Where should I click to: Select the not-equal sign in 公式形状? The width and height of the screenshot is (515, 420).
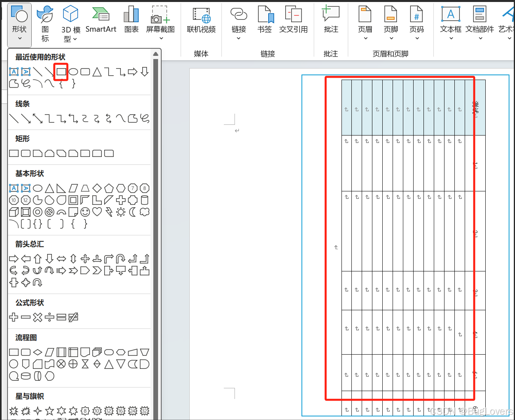(73, 317)
